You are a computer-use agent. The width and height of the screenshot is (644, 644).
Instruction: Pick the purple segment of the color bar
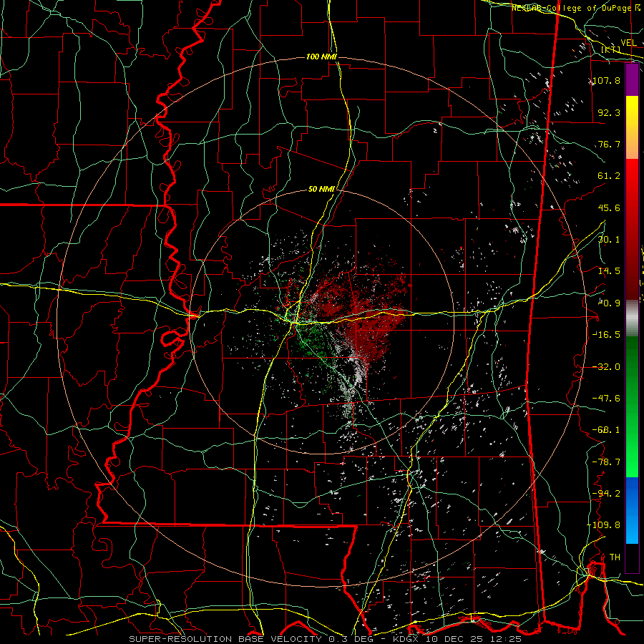[632, 80]
